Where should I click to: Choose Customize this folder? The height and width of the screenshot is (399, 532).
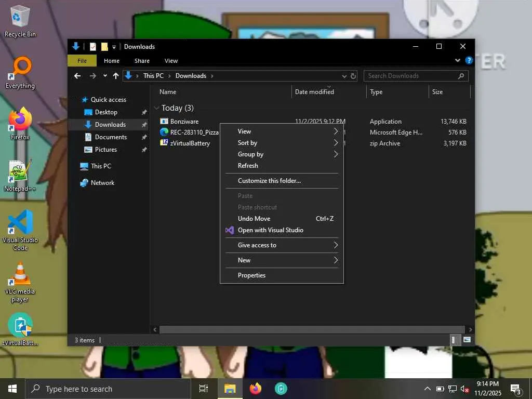click(282, 181)
